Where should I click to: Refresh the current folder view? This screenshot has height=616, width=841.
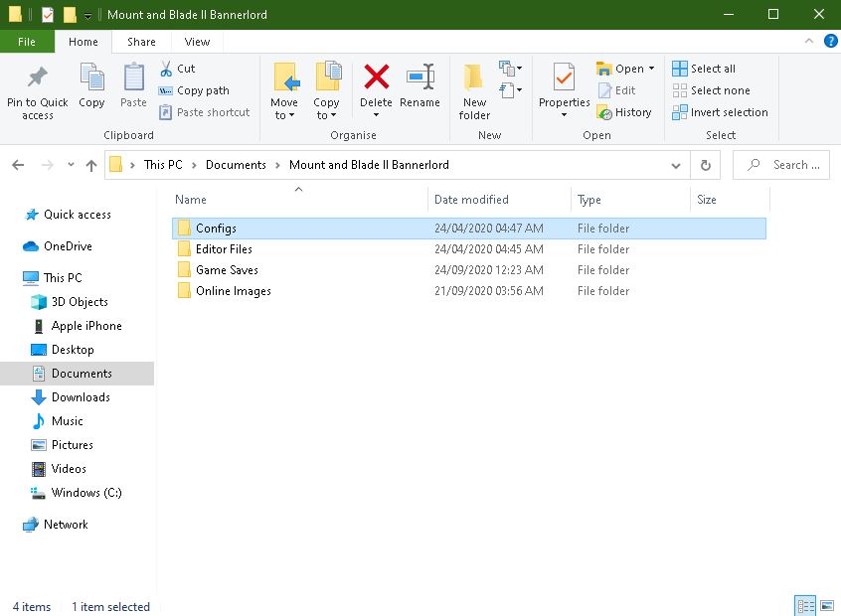(705, 165)
